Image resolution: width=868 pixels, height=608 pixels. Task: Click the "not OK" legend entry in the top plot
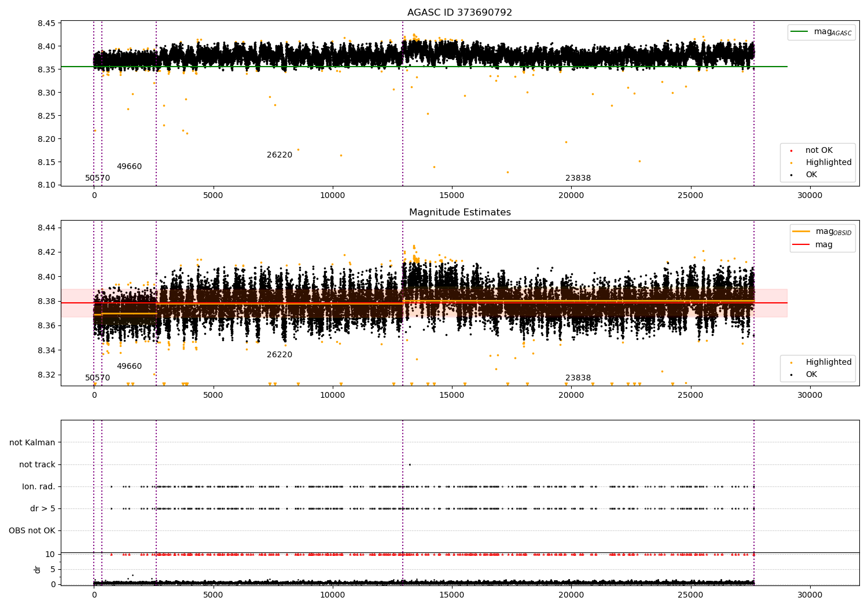click(819, 151)
